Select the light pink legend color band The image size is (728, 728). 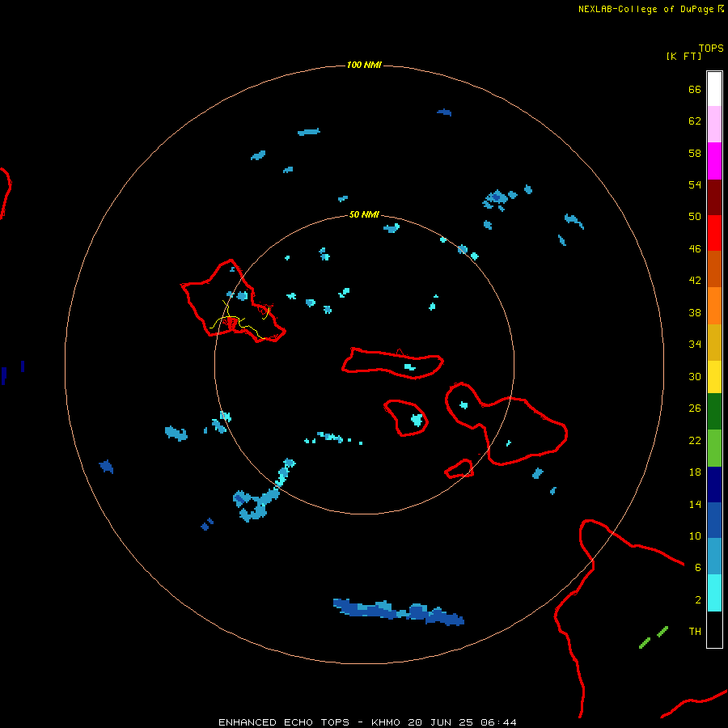click(714, 125)
